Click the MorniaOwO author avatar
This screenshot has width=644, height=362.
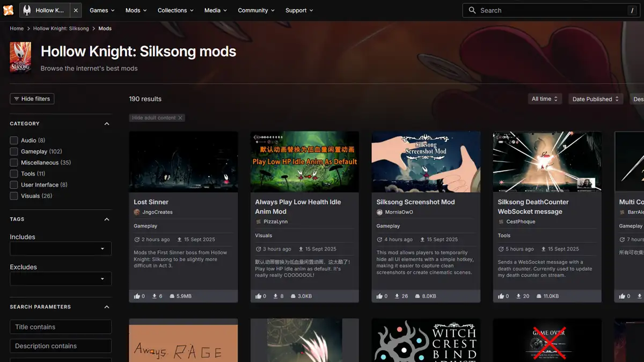380,212
